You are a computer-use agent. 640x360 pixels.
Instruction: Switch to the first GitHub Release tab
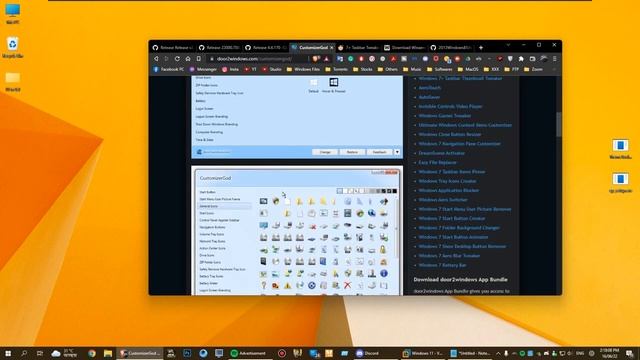pyautogui.click(x=173, y=48)
